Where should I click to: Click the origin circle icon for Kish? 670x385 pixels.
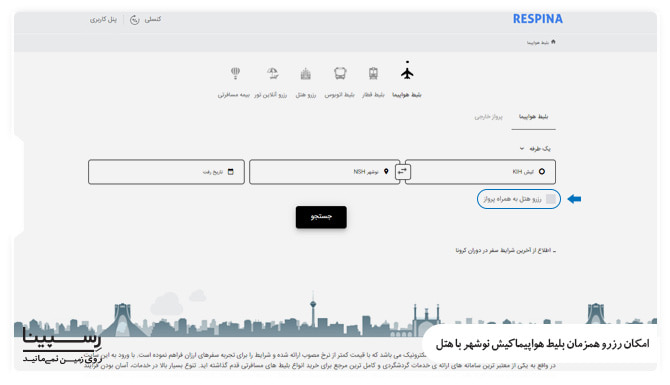[x=541, y=171]
